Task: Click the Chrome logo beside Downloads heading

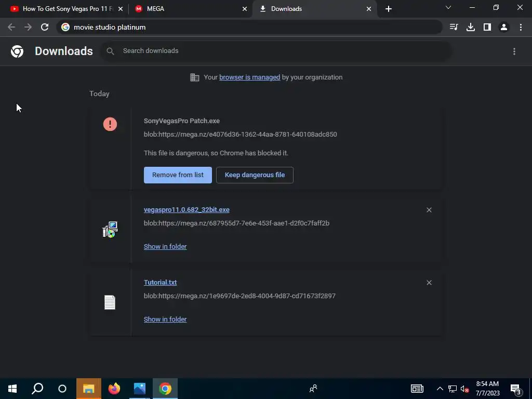Action: coord(17,51)
